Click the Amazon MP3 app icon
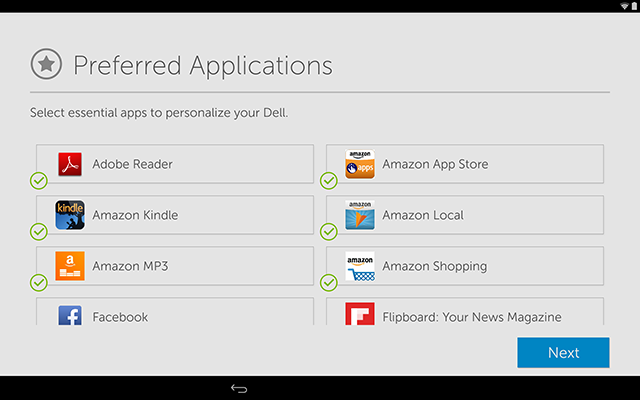This screenshot has width=640, height=400. (70, 266)
